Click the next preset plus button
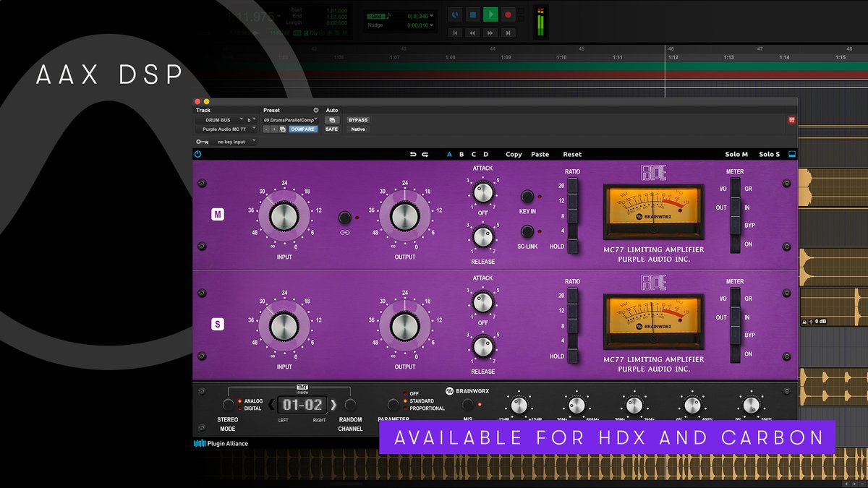The height and width of the screenshot is (488, 868). pyautogui.click(x=274, y=129)
